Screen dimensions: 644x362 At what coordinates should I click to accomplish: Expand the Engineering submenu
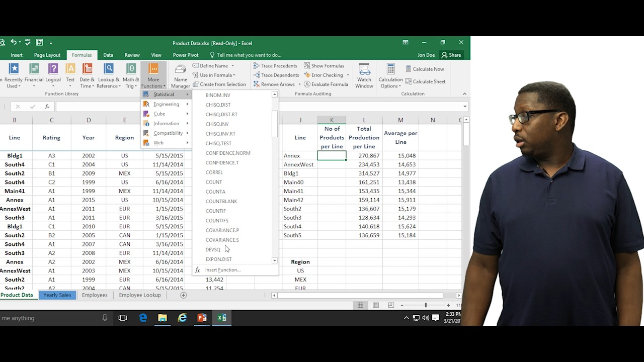point(166,104)
